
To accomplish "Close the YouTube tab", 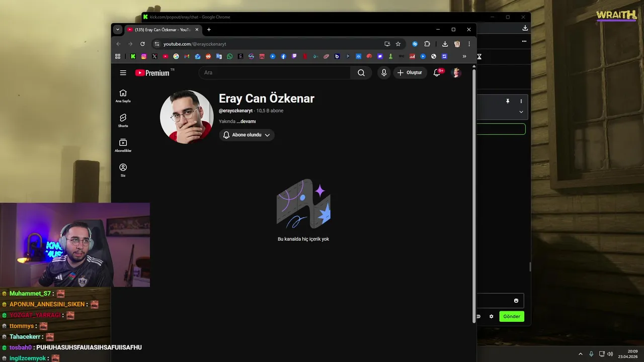I will click(x=197, y=30).
